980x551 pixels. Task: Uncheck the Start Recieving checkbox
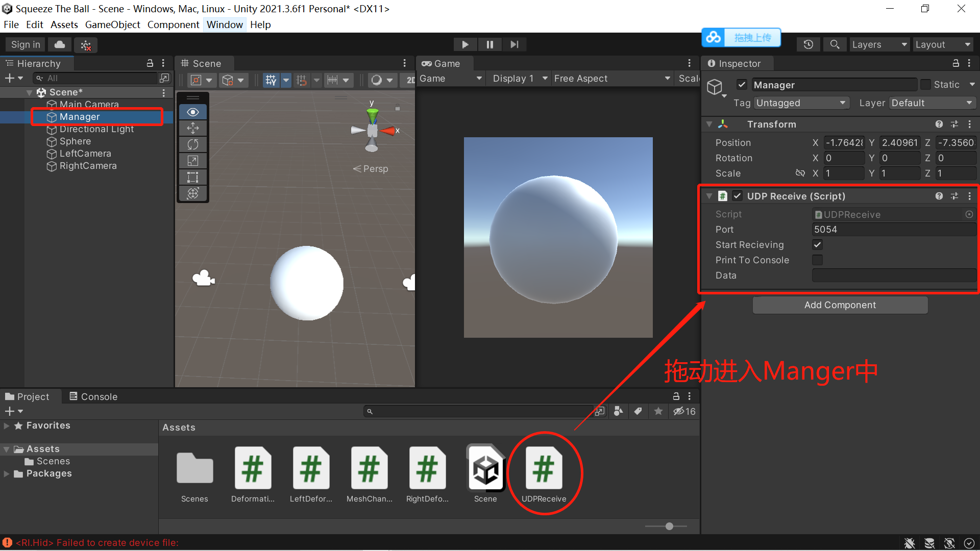tap(817, 245)
